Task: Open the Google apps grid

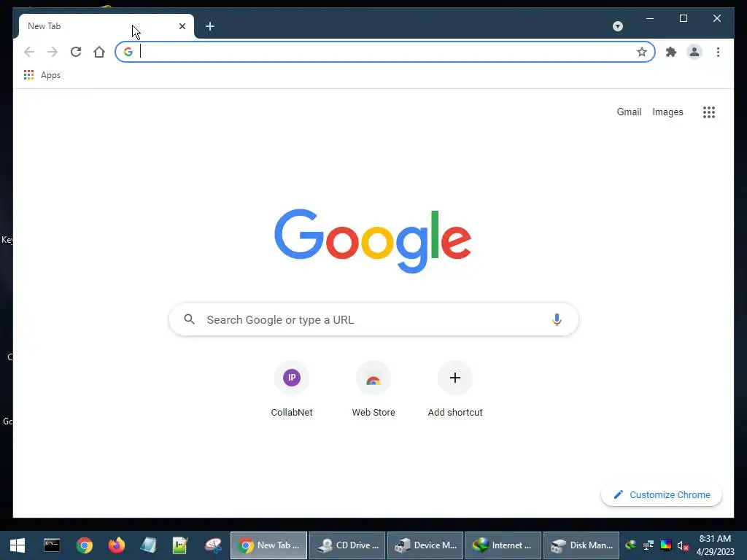Action: [x=709, y=112]
